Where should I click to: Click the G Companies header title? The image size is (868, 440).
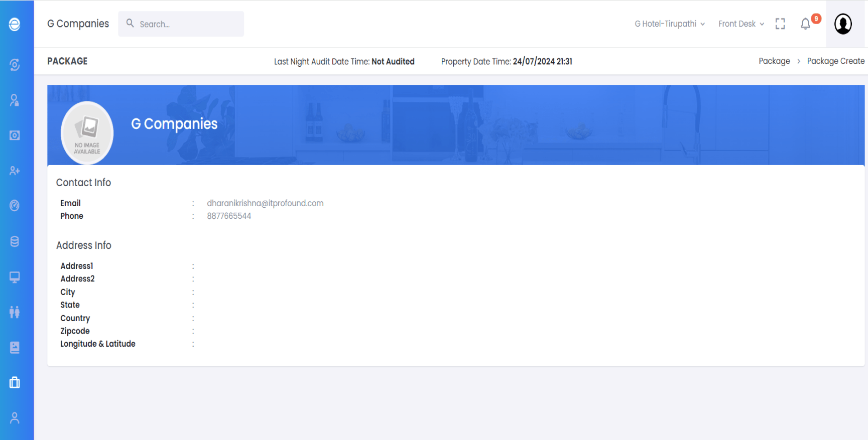pyautogui.click(x=78, y=24)
